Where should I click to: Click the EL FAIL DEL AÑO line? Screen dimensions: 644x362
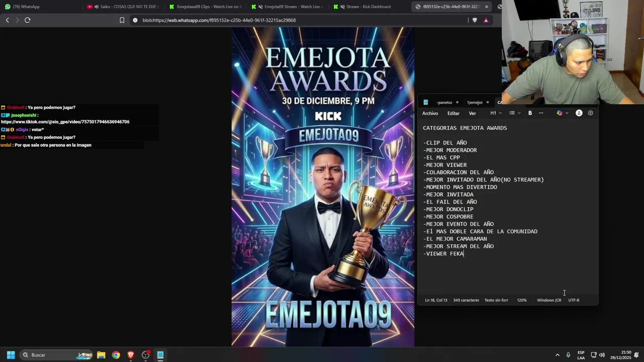click(450, 202)
